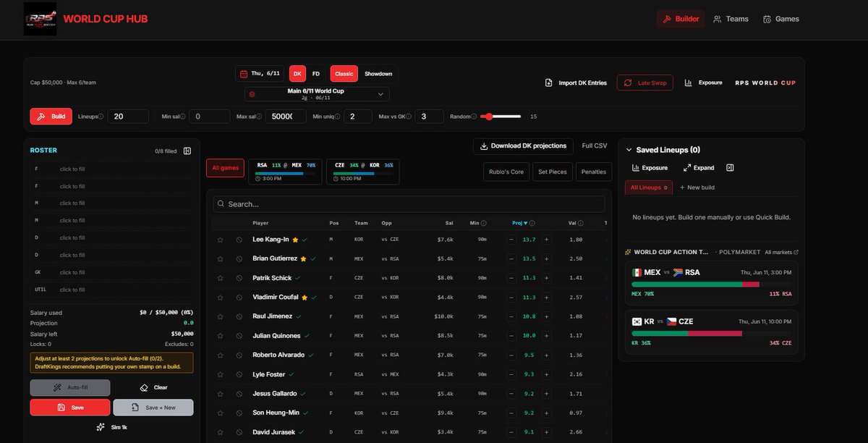Click the info icon in the Min column header

point(484,224)
